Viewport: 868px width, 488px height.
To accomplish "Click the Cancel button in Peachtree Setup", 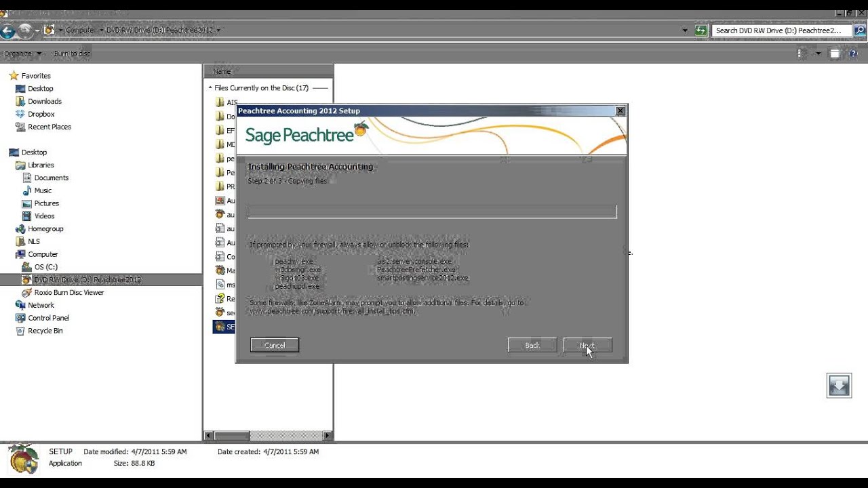I will click(275, 345).
